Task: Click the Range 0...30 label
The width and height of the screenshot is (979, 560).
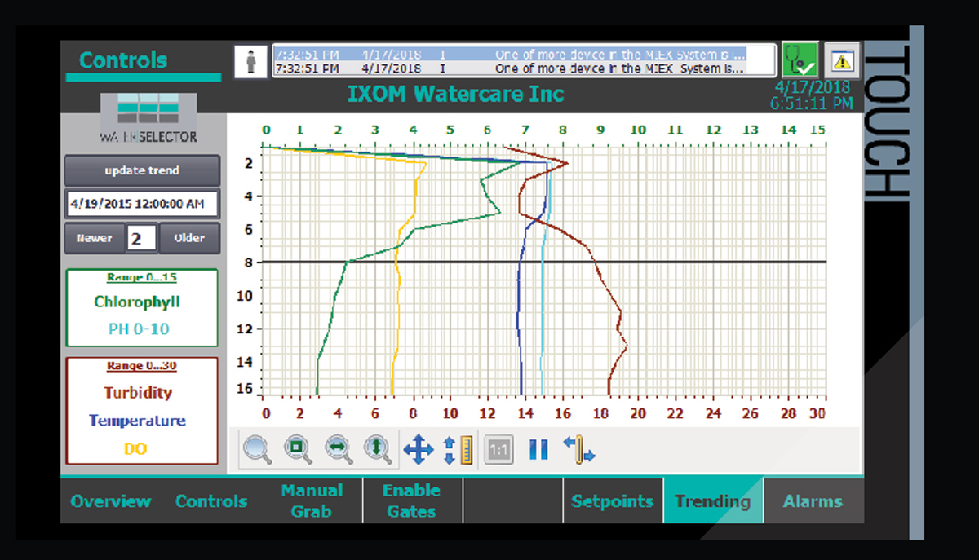Action: pyautogui.click(x=142, y=365)
